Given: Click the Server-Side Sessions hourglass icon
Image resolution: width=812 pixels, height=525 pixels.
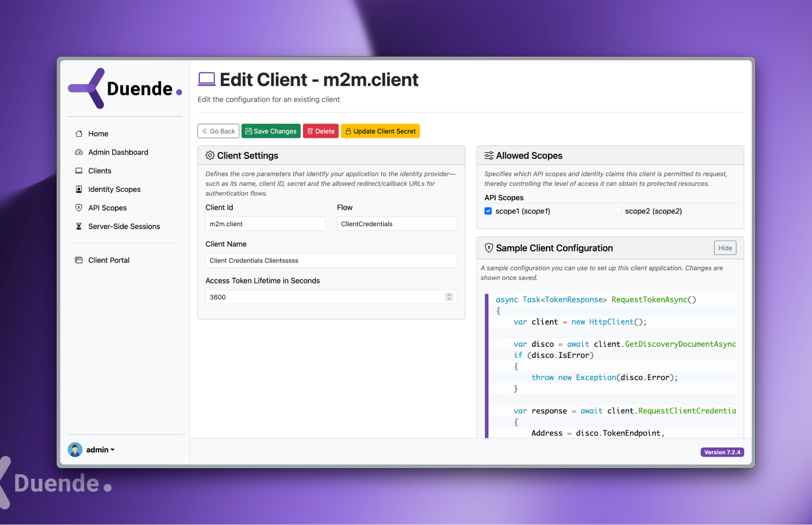Looking at the screenshot, I should (79, 226).
